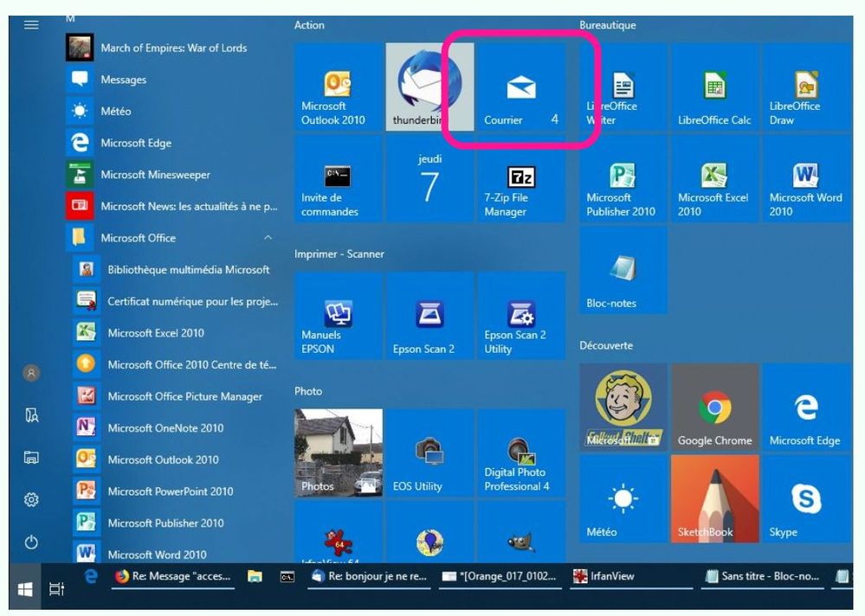Launch the 7-Zip File Manager tile
865x616 pixels.
coord(521,179)
